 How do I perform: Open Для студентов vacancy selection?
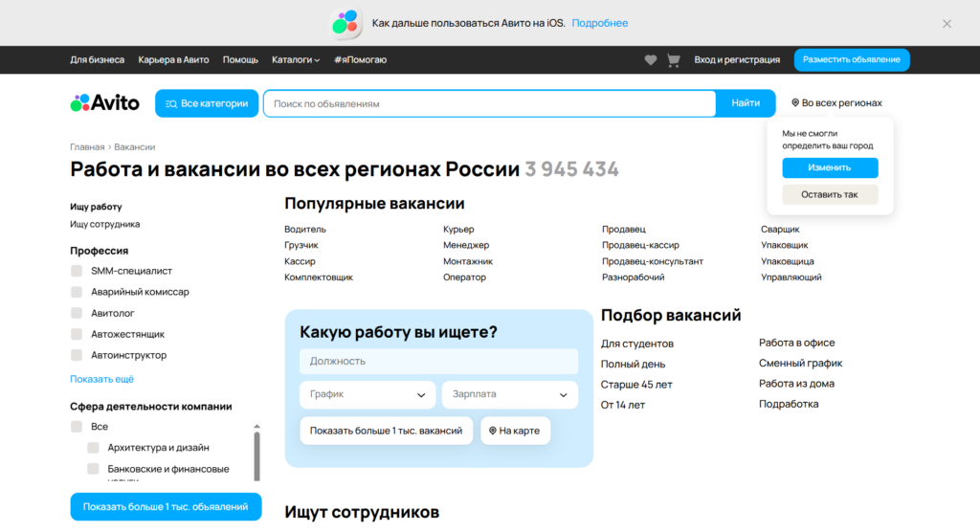point(636,344)
